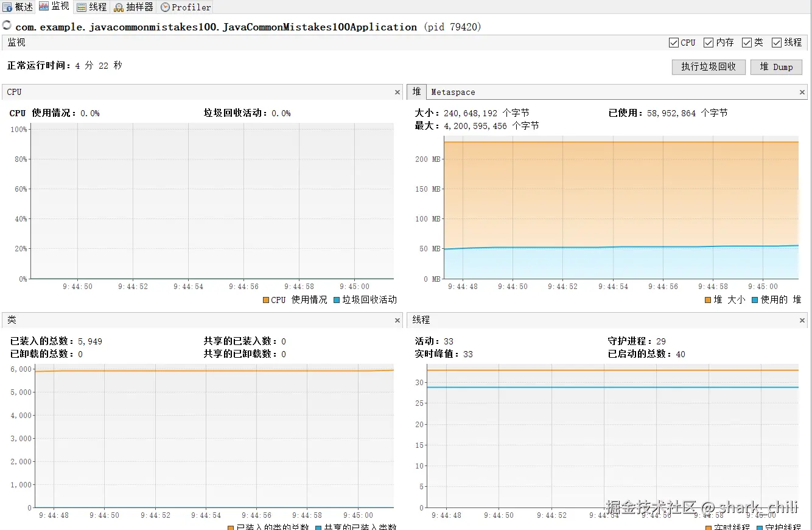Uncheck the 类 classes checkbox
812x530 pixels.
tap(746, 43)
